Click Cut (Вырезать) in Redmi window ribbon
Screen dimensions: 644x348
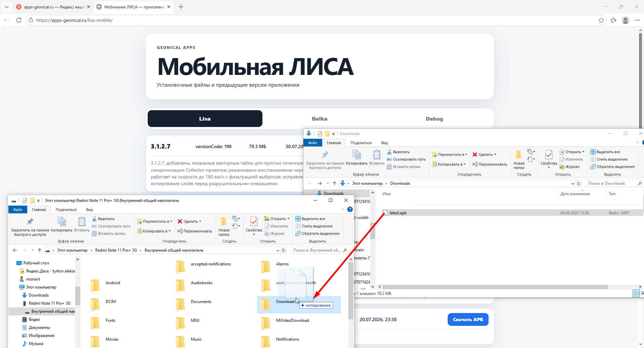(103, 219)
